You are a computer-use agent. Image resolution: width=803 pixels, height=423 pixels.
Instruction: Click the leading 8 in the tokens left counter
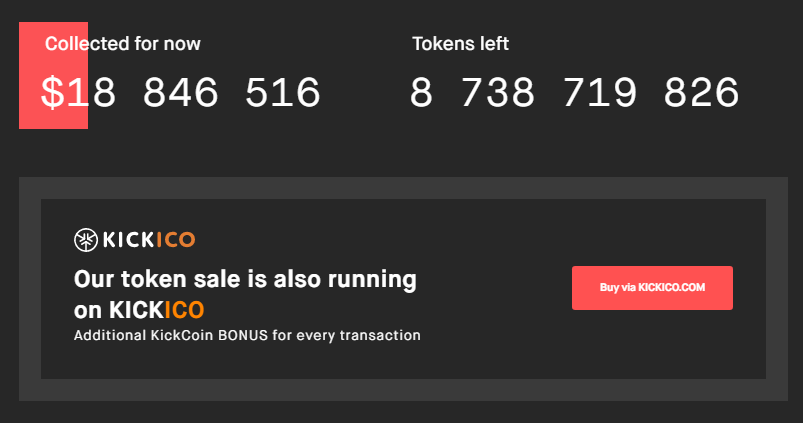click(x=421, y=92)
